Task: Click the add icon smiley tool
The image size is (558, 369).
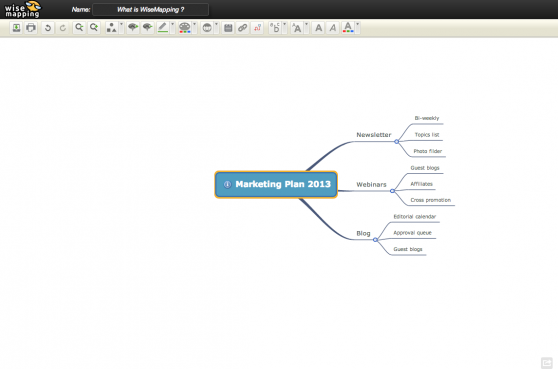Action: tap(207, 28)
